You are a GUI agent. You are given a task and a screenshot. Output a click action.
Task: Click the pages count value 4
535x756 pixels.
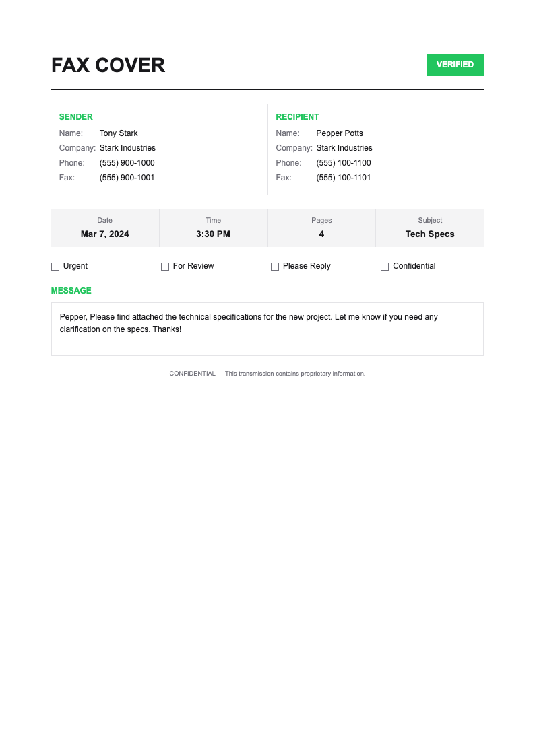pyautogui.click(x=321, y=234)
